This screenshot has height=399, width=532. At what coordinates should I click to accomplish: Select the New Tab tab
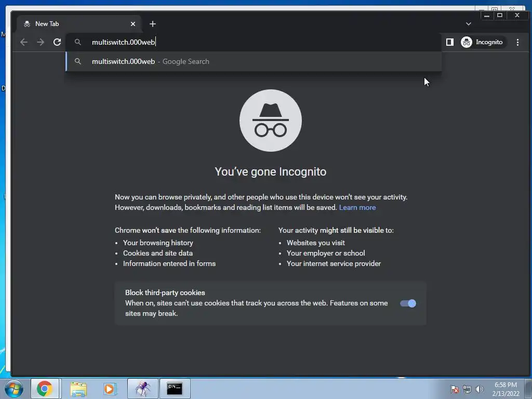pyautogui.click(x=79, y=24)
